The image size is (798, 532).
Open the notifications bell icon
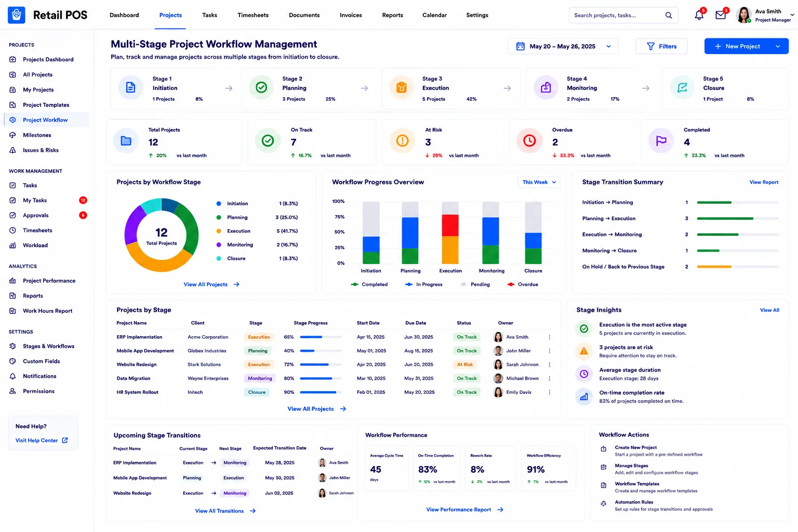(x=699, y=15)
